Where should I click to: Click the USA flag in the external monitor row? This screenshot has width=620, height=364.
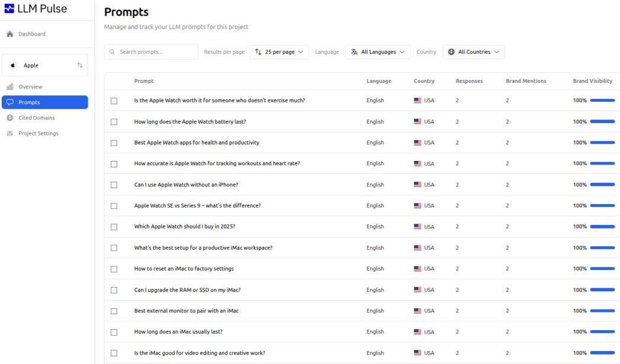click(417, 311)
